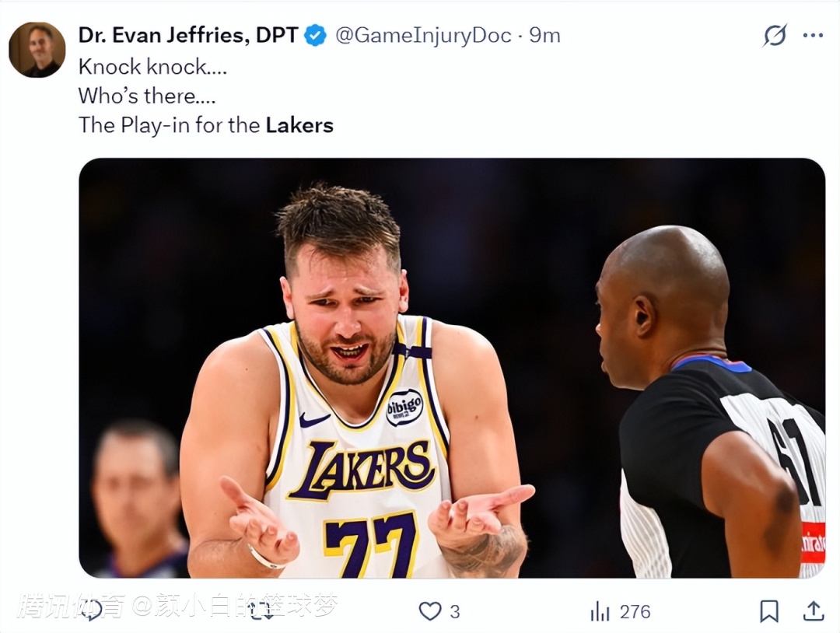Click the Grok explain icon
The image size is (840, 633).
(775, 36)
